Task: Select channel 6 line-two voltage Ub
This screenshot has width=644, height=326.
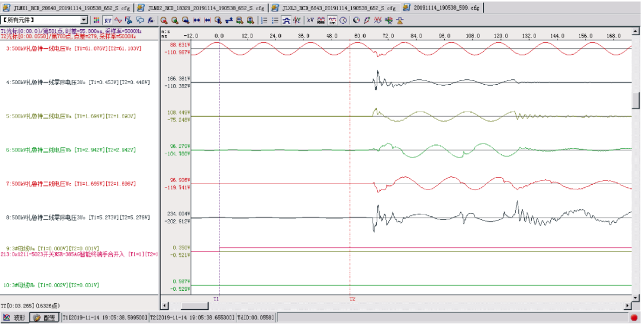Action: point(70,150)
